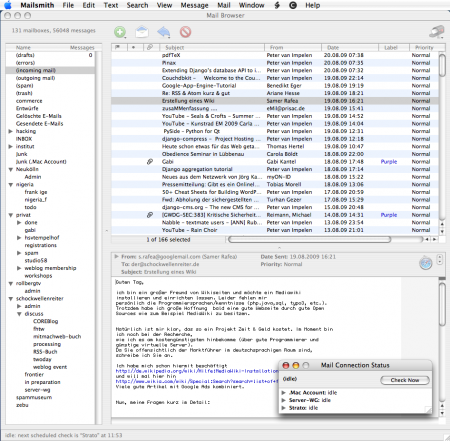The height and width of the screenshot is (441, 450).
Task: Select the pdfTeX message
Action: pos(275,55)
